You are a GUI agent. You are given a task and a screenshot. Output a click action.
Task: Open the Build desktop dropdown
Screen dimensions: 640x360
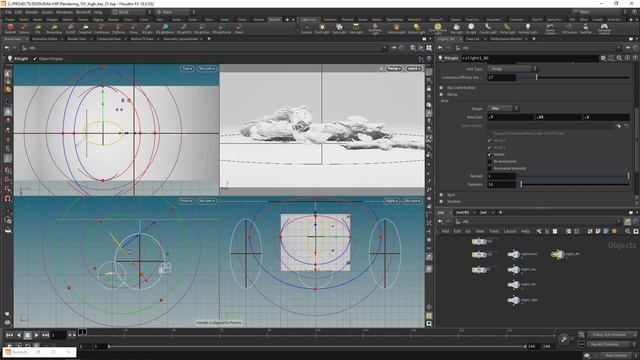pyautogui.click(x=131, y=12)
